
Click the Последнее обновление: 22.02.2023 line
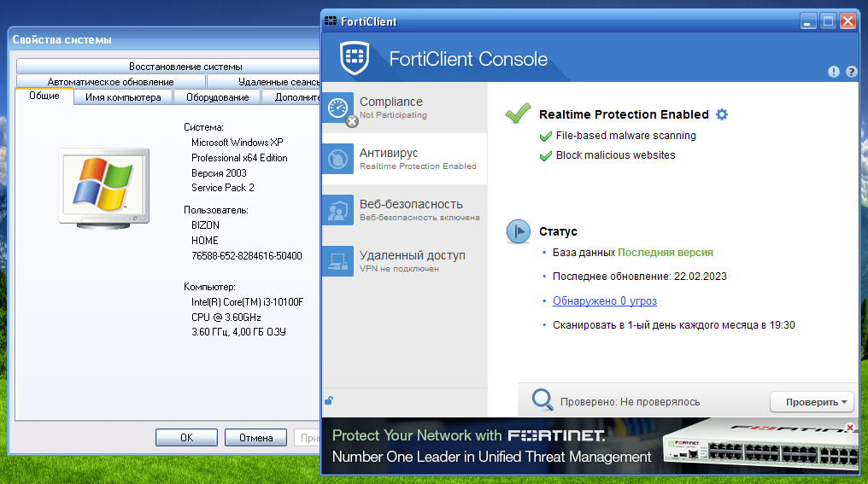[x=639, y=277]
